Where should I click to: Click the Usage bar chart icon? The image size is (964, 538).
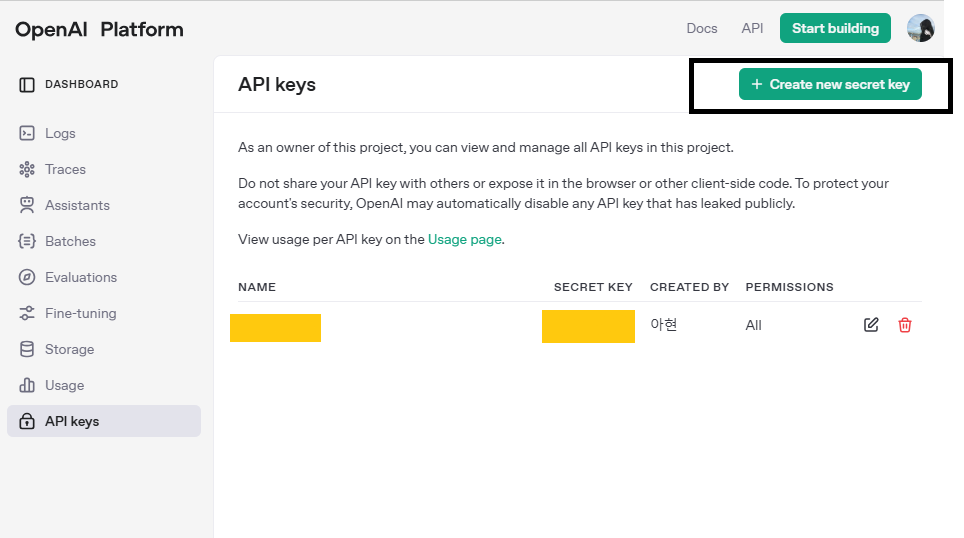pyautogui.click(x=27, y=386)
